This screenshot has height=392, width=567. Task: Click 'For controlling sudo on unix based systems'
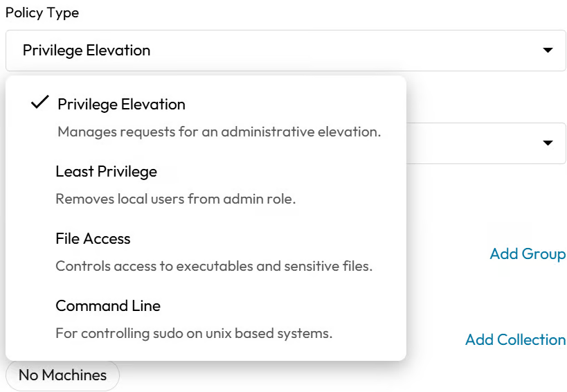[x=194, y=333]
